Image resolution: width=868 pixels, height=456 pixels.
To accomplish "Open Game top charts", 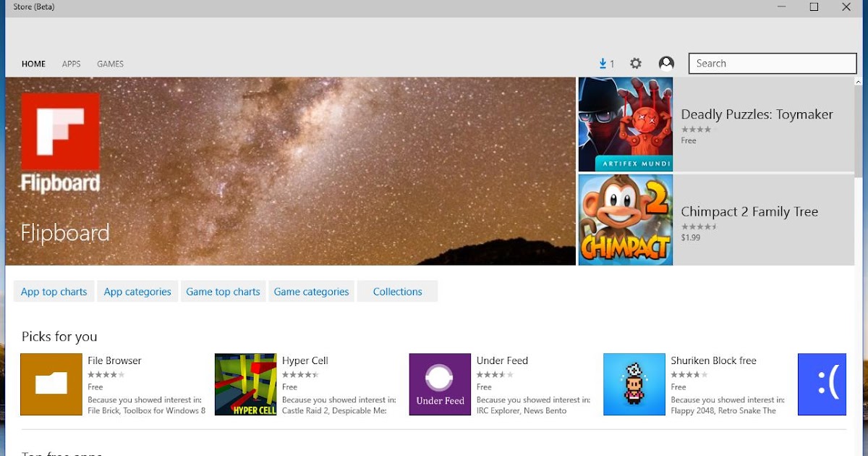I will (x=223, y=292).
